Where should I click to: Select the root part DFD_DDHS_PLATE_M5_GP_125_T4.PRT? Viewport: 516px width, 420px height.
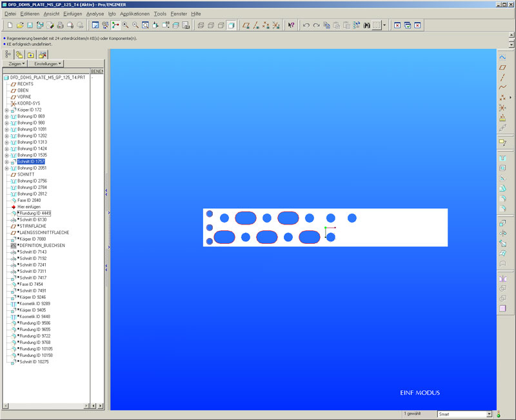[x=47, y=77]
